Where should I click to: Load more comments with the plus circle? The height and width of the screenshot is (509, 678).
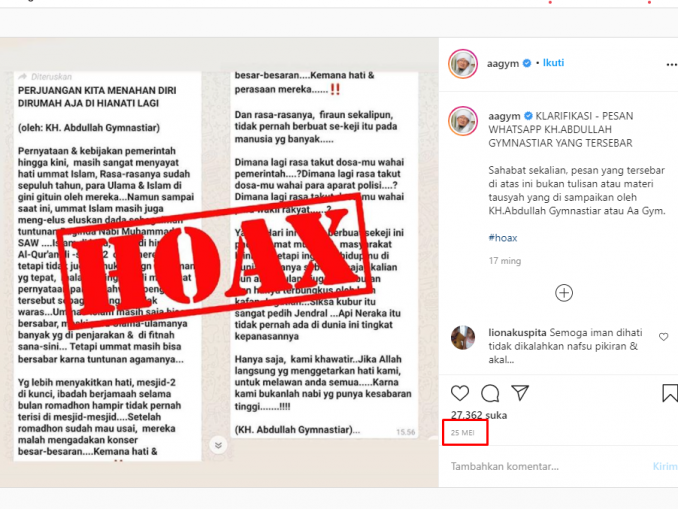pos(564,293)
